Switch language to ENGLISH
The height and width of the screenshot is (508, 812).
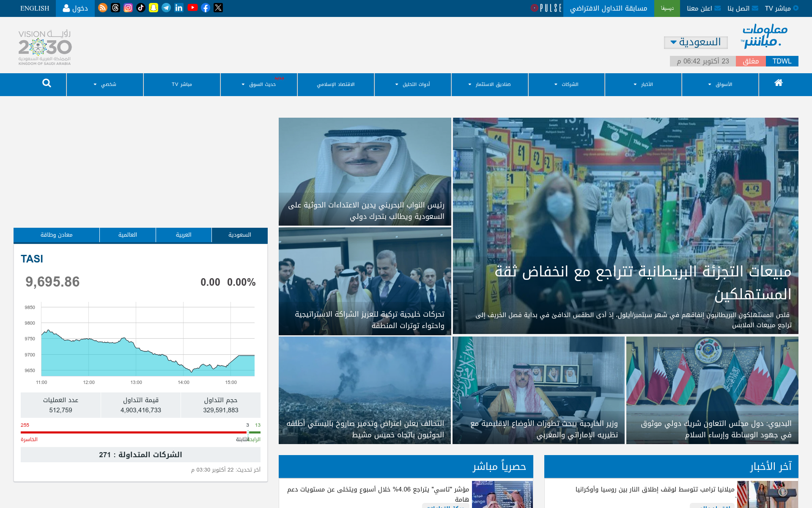[35, 8]
